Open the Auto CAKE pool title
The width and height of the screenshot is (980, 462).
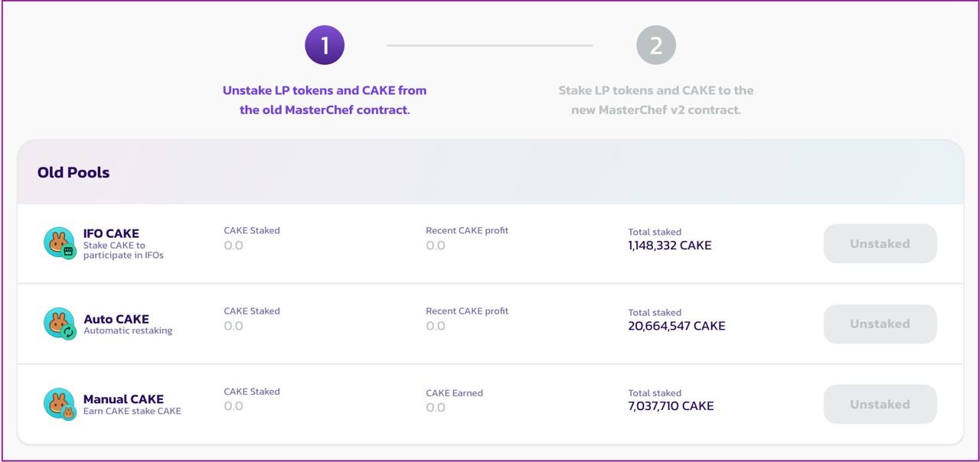tap(116, 319)
